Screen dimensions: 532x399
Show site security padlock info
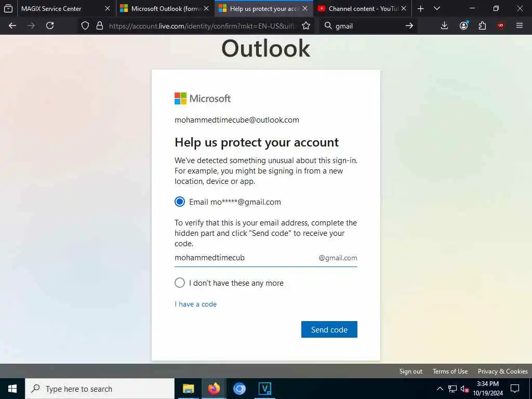pyautogui.click(x=99, y=25)
